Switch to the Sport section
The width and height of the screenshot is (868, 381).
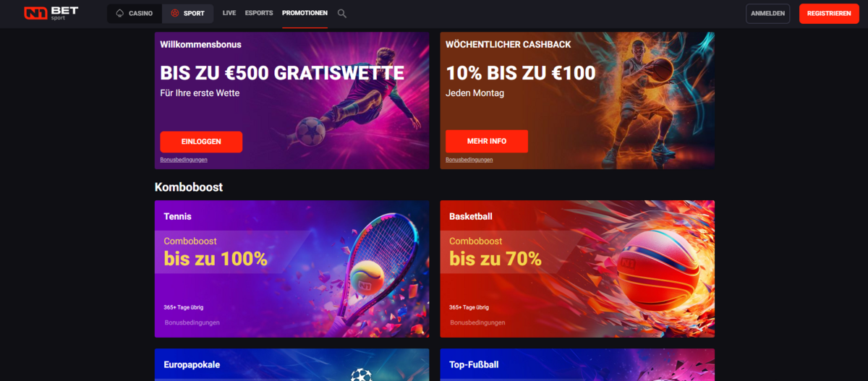(x=187, y=13)
